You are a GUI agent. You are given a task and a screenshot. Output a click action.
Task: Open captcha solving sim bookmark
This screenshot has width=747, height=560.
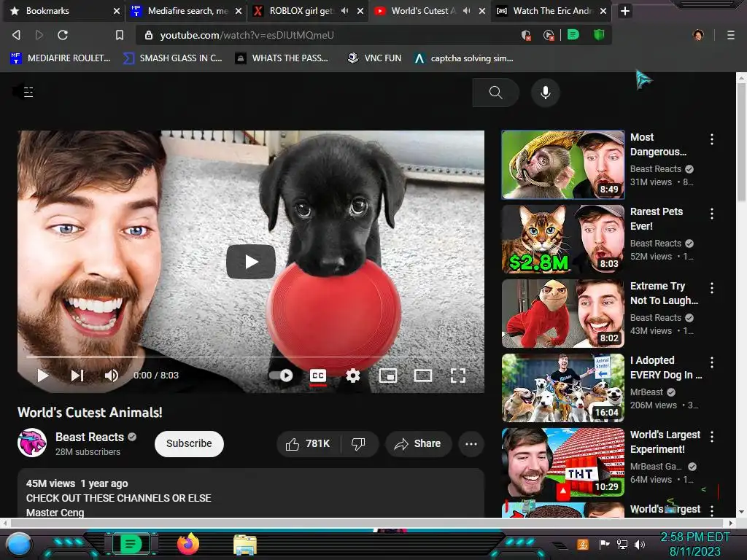click(x=463, y=58)
